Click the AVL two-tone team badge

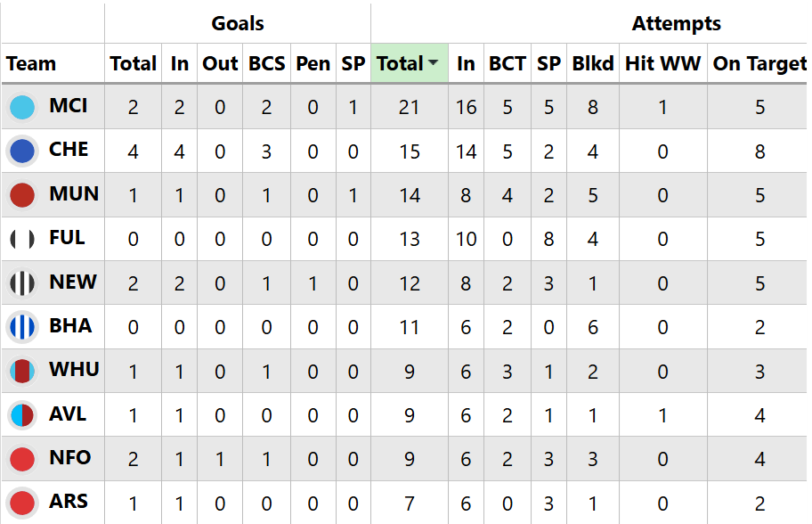click(x=22, y=414)
